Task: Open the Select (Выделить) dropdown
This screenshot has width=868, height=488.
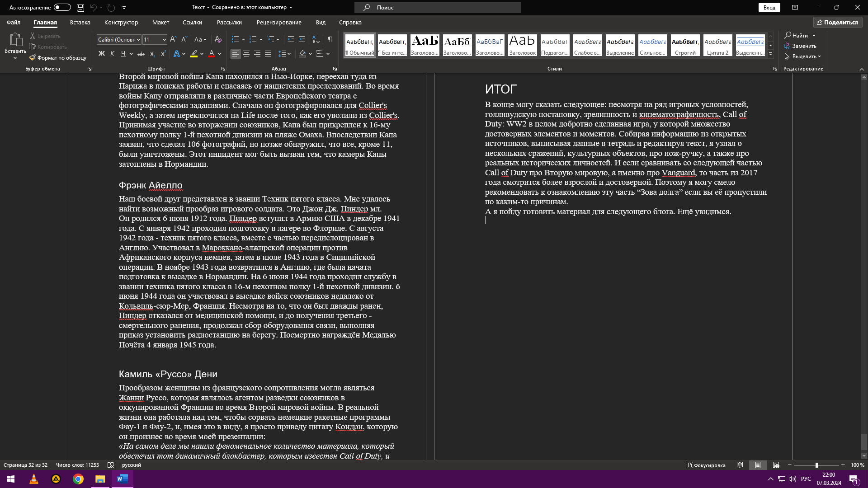Action: 803,56
